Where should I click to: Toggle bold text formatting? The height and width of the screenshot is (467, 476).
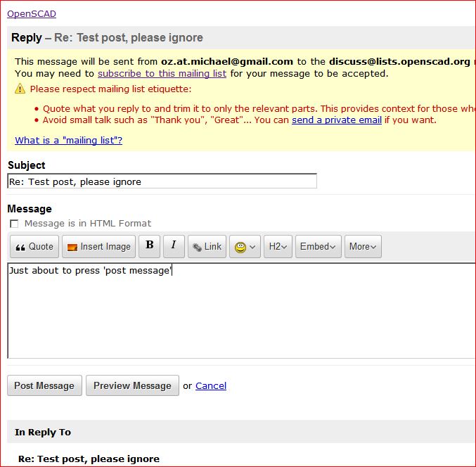(x=149, y=246)
